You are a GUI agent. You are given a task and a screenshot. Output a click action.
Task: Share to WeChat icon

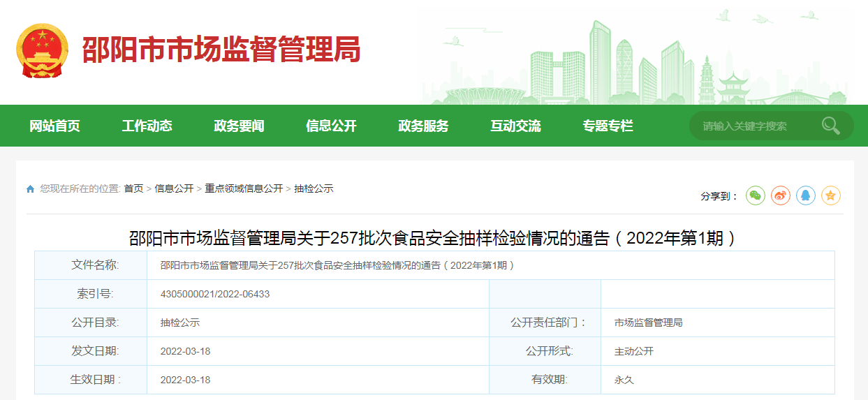click(x=756, y=195)
